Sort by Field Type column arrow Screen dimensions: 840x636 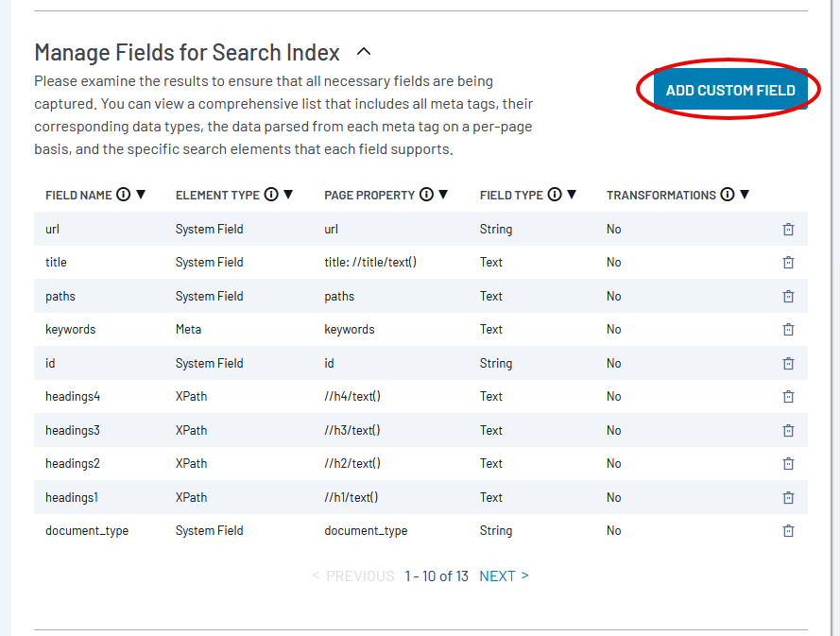click(572, 195)
